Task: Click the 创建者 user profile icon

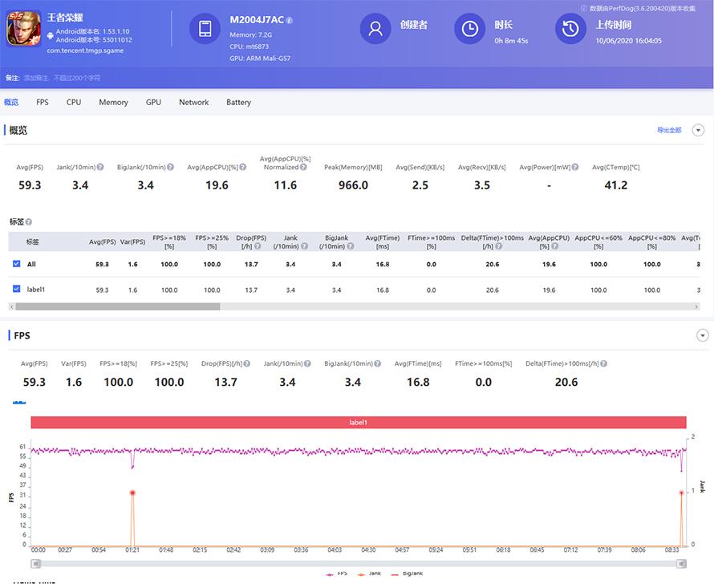Action: (375, 29)
